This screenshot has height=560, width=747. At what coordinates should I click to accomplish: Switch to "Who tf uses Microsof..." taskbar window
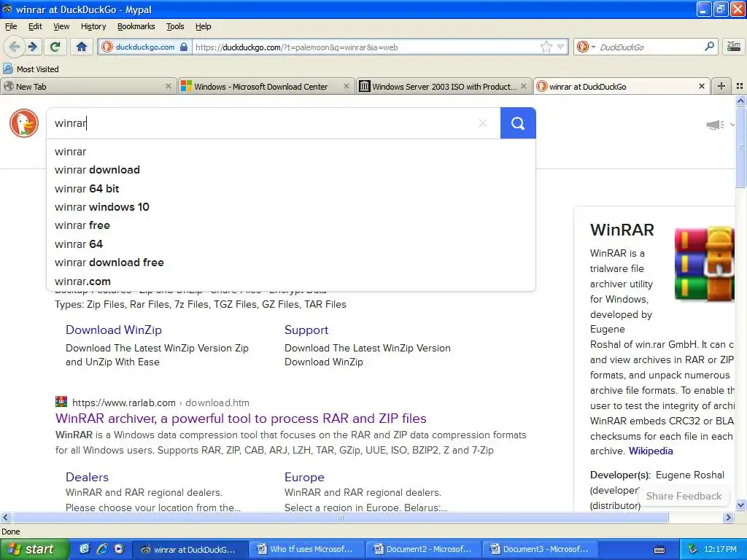[x=306, y=549]
